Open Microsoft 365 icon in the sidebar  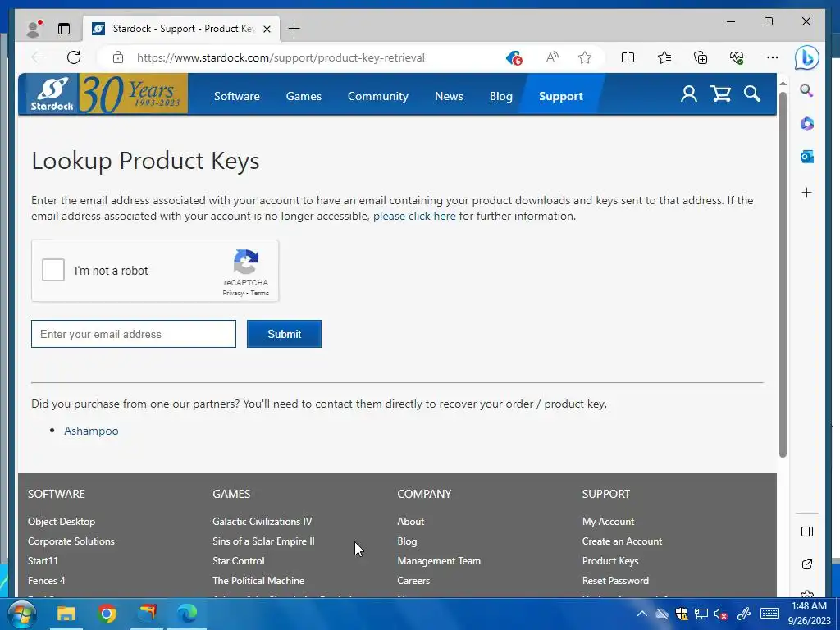coord(807,124)
